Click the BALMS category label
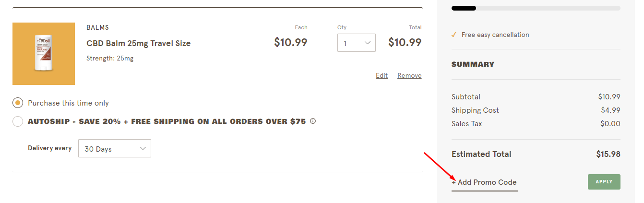 (97, 28)
